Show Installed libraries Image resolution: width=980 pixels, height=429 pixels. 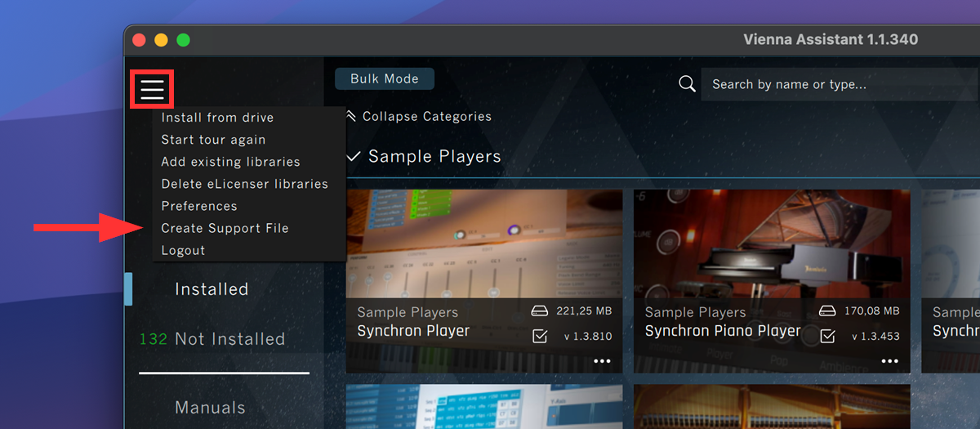[212, 288]
